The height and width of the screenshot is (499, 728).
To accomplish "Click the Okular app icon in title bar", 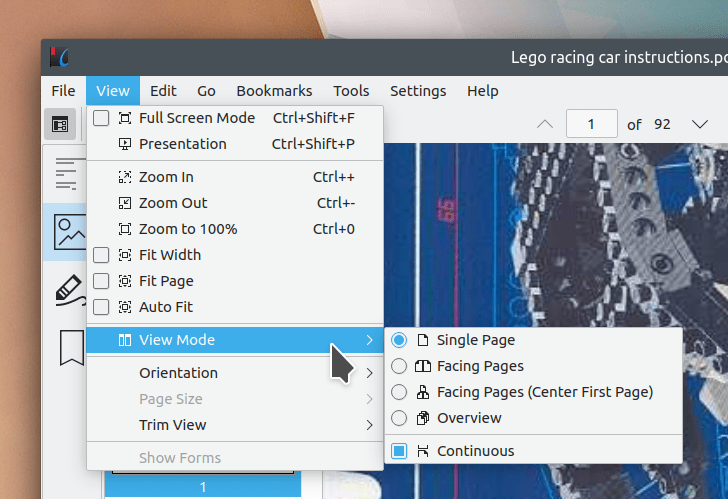I will click(60, 58).
